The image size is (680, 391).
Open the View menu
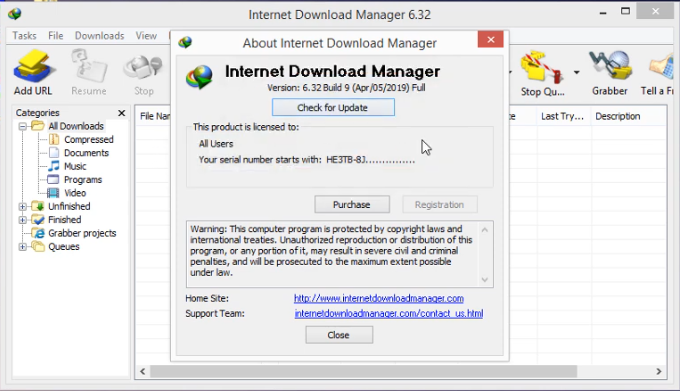[x=146, y=36]
